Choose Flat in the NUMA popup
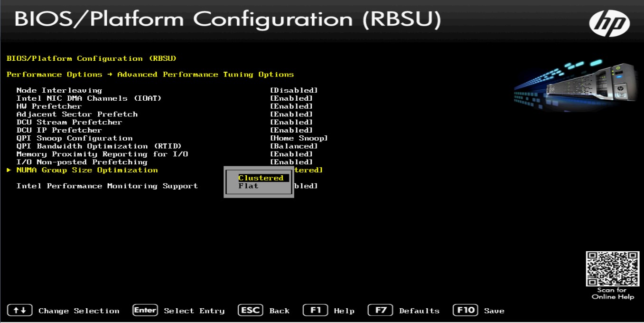This screenshot has width=644, height=323. click(249, 186)
